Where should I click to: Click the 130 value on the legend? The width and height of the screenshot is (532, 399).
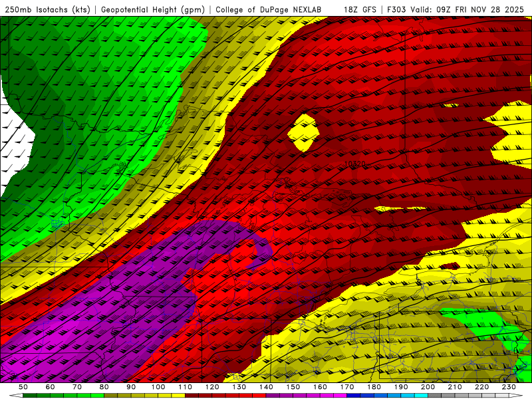[x=239, y=387]
